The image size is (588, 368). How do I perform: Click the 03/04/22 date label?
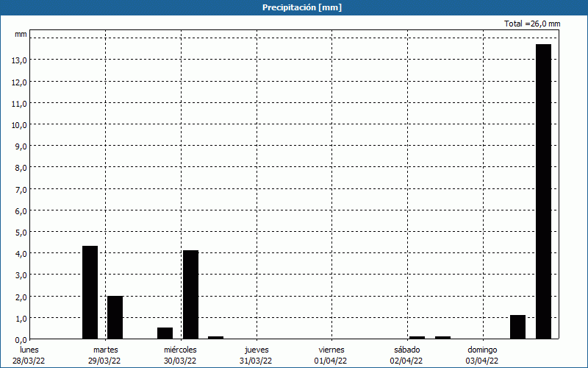click(482, 361)
